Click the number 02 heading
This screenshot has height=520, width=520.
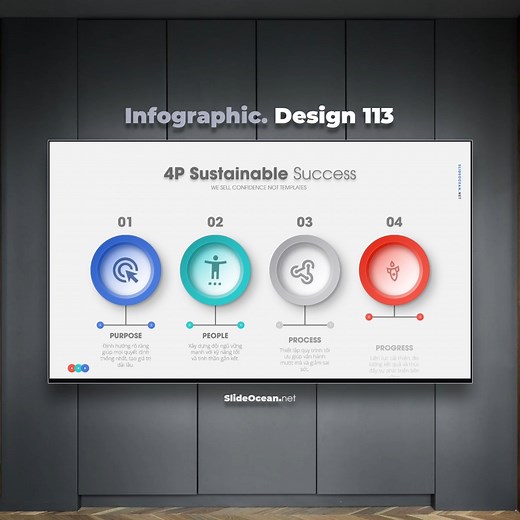coord(215,222)
